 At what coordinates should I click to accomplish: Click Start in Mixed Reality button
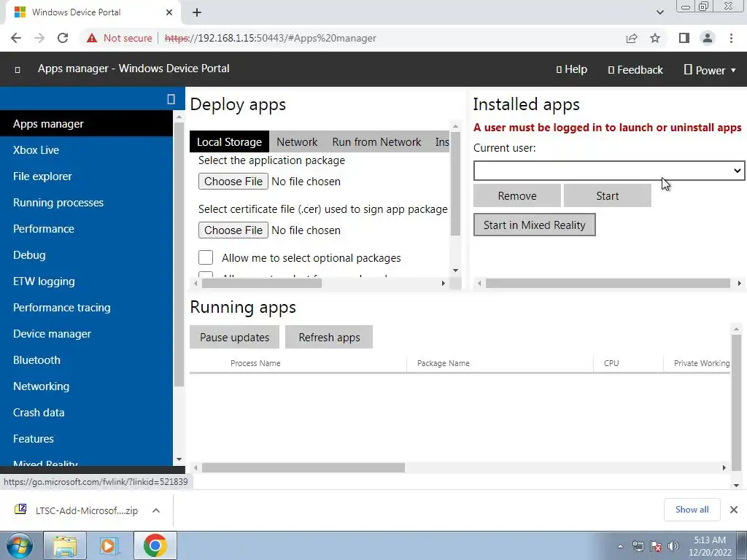tap(535, 225)
